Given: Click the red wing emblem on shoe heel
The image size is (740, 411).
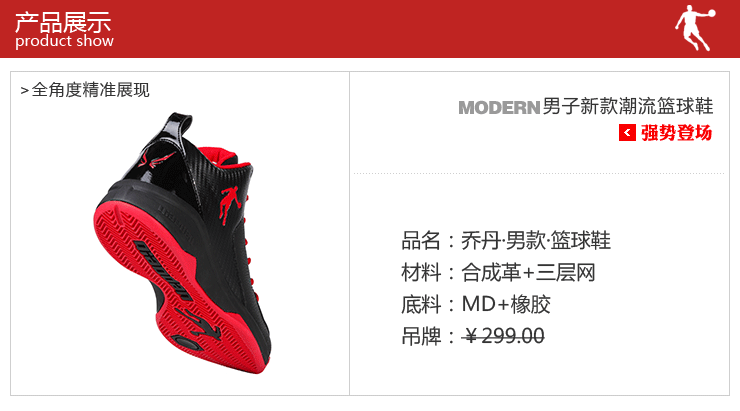Looking at the screenshot, I should [x=156, y=159].
